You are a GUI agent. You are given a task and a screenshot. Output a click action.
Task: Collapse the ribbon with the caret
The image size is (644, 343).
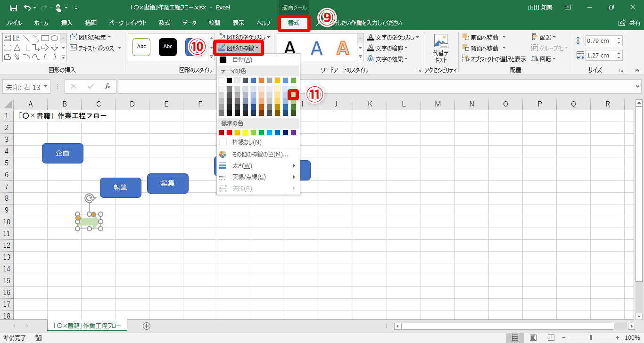tap(637, 70)
